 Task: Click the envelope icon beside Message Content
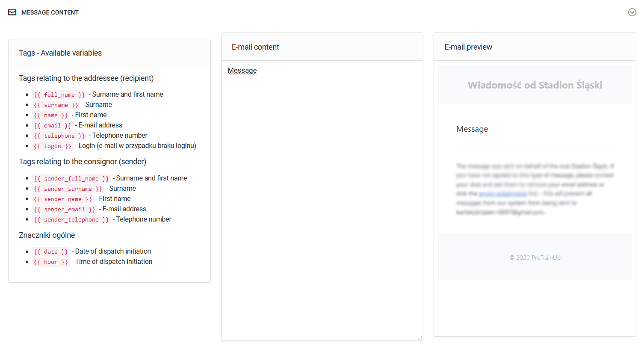click(x=12, y=12)
